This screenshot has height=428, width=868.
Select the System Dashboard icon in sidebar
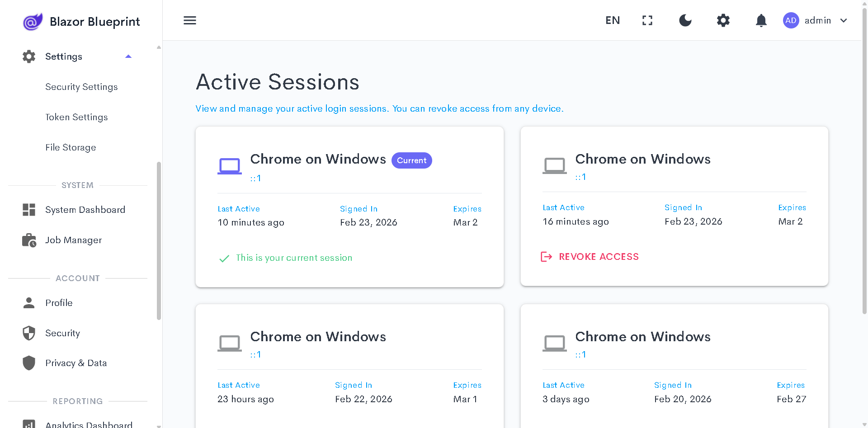point(29,209)
